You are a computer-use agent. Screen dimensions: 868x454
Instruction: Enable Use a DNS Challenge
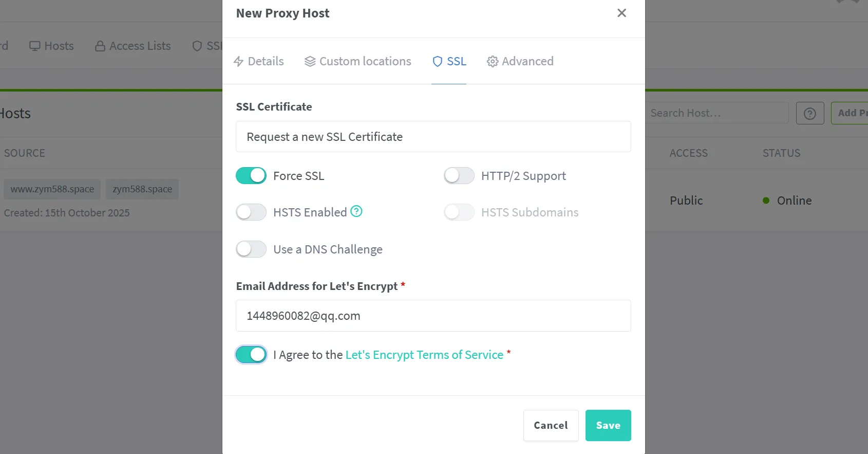click(x=251, y=249)
